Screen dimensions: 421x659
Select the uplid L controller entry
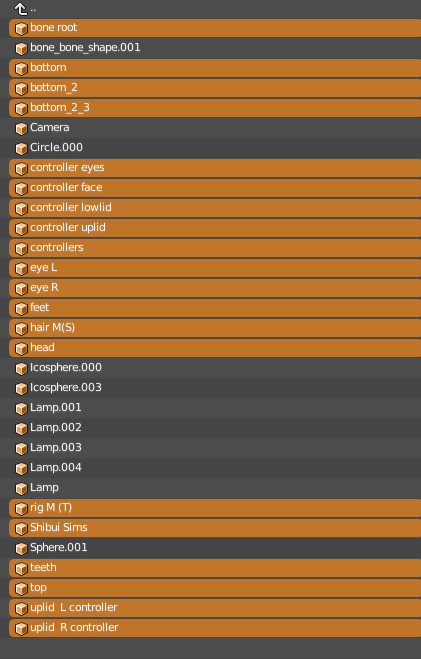coord(215,608)
